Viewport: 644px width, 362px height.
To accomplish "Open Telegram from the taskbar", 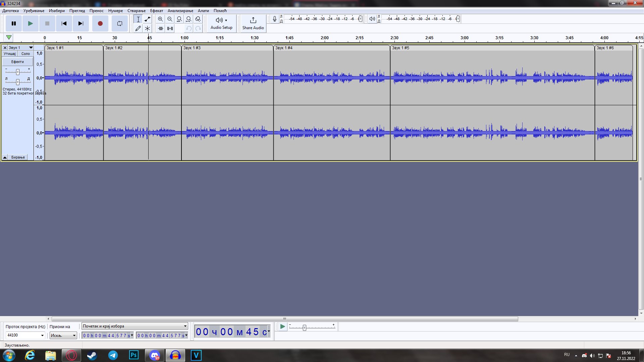I will pos(113,355).
